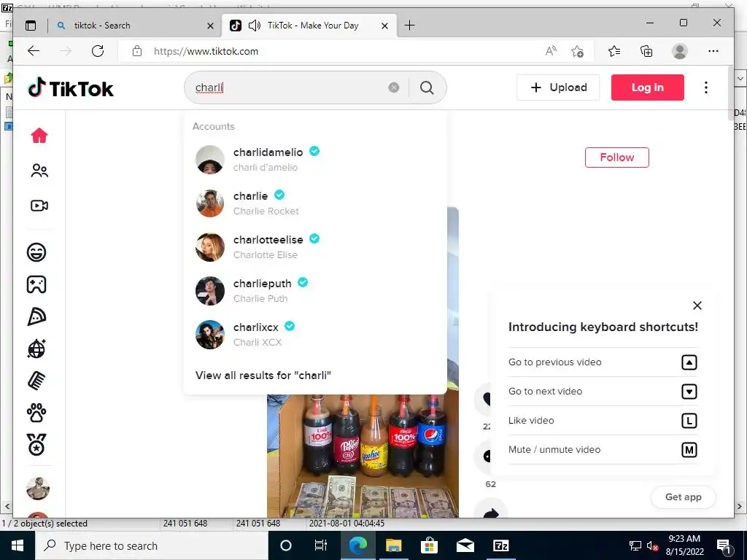
Task: Click the read aloud icon in address bar
Action: pos(551,51)
